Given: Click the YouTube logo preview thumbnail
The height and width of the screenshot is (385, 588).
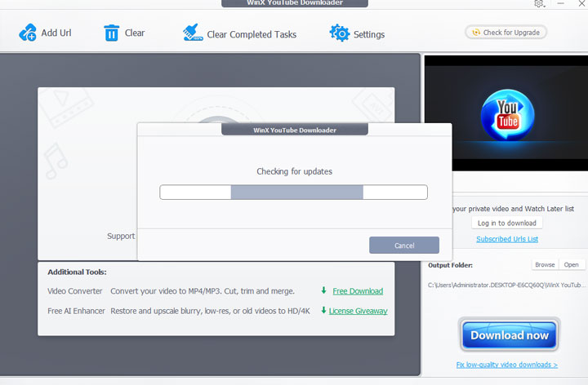Looking at the screenshot, I should (507, 115).
